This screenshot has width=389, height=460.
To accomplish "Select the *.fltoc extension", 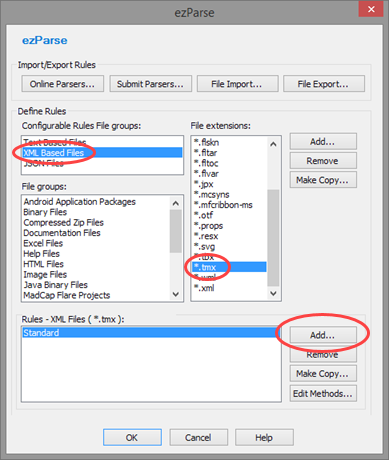I will [x=230, y=163].
